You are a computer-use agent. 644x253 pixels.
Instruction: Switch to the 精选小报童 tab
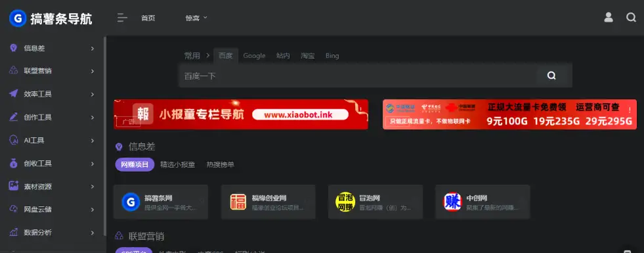(177, 164)
